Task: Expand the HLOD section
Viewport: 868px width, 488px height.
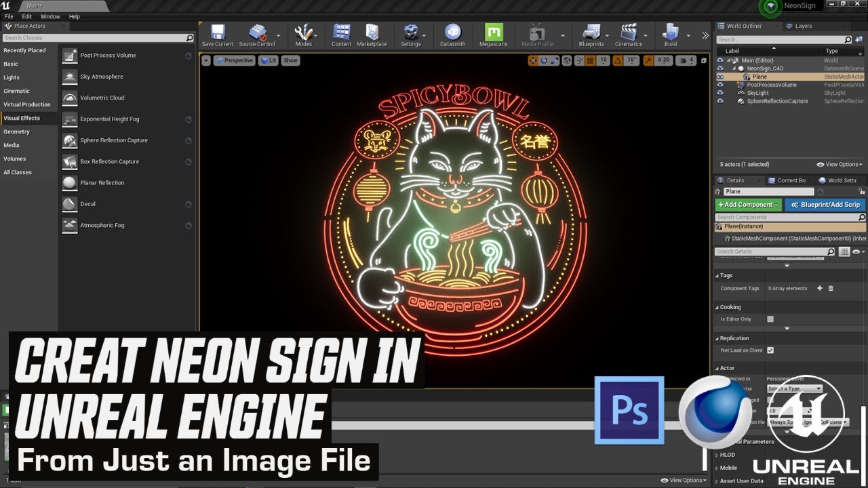Action: coord(717,455)
